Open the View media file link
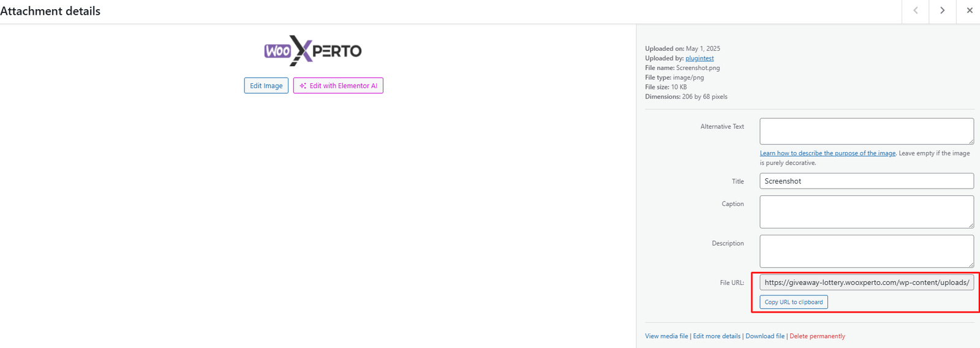 (666, 336)
